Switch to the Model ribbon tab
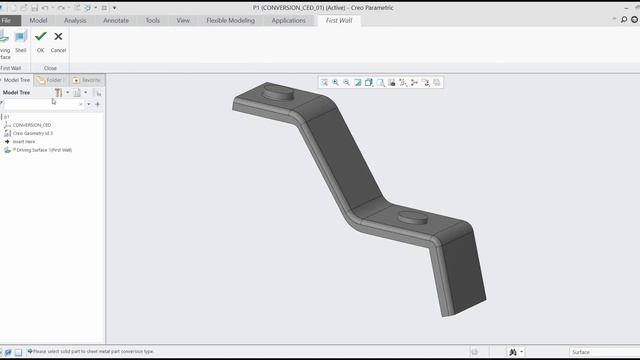 [38, 20]
